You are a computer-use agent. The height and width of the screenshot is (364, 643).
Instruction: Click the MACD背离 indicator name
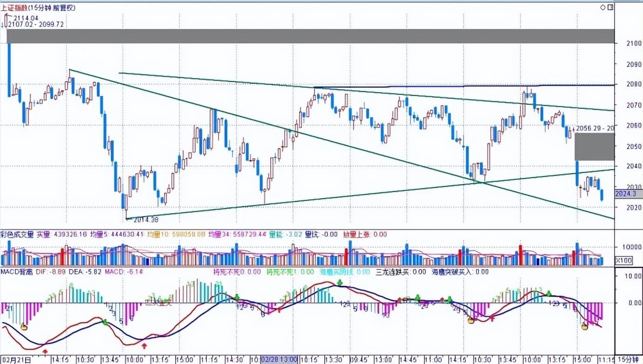17,271
